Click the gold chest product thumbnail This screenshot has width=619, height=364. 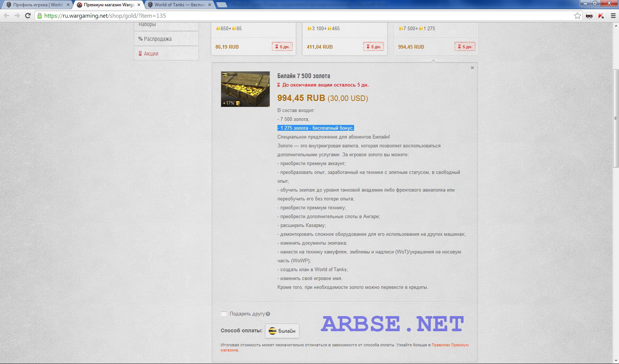[x=245, y=89]
